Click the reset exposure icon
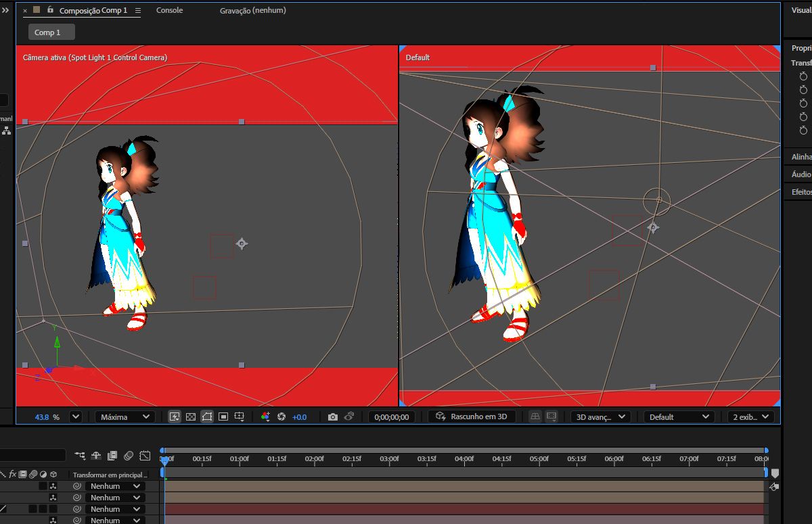Screen dimensions: 812x524 (281, 417)
